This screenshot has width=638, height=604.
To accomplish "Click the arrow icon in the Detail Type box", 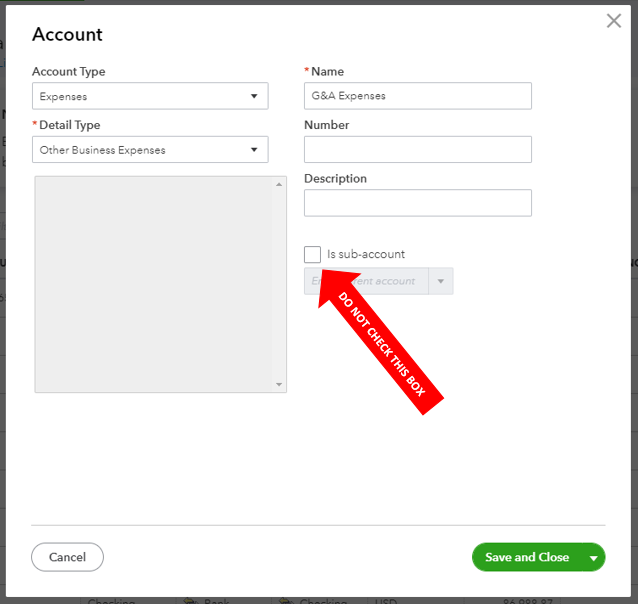I will tap(254, 150).
